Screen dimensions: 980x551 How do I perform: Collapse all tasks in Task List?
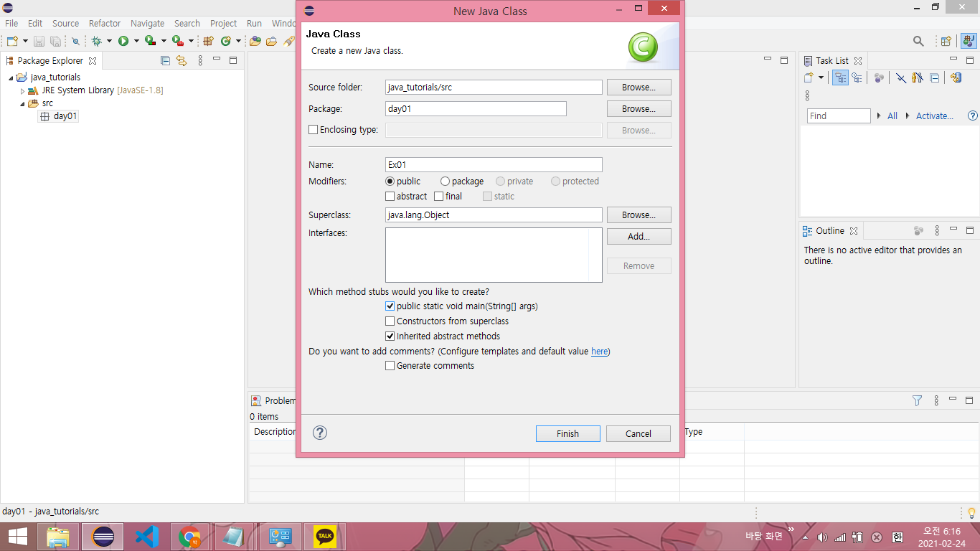(x=934, y=77)
